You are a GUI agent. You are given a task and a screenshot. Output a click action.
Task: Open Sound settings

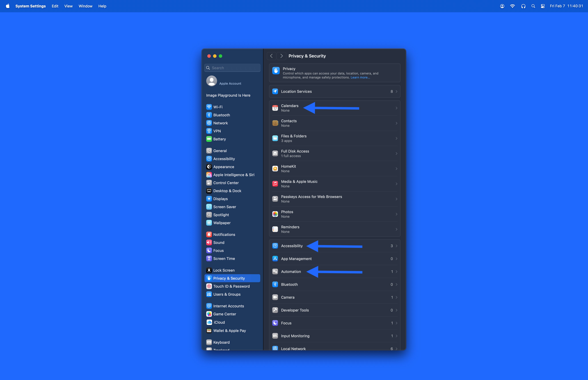[x=232, y=243]
